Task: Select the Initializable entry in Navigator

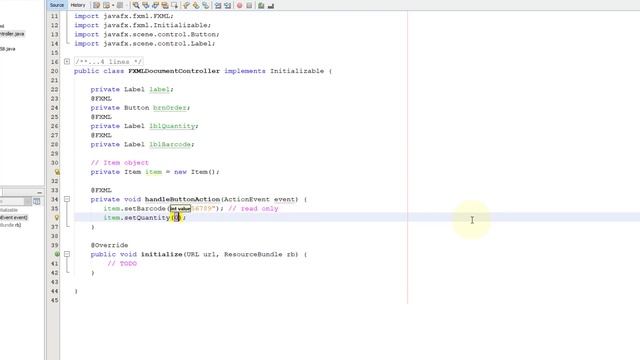Action: point(9,210)
